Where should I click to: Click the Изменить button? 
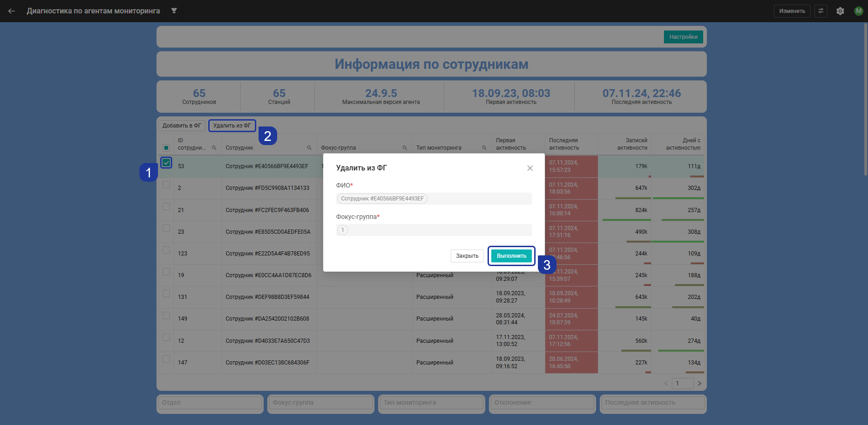click(792, 11)
